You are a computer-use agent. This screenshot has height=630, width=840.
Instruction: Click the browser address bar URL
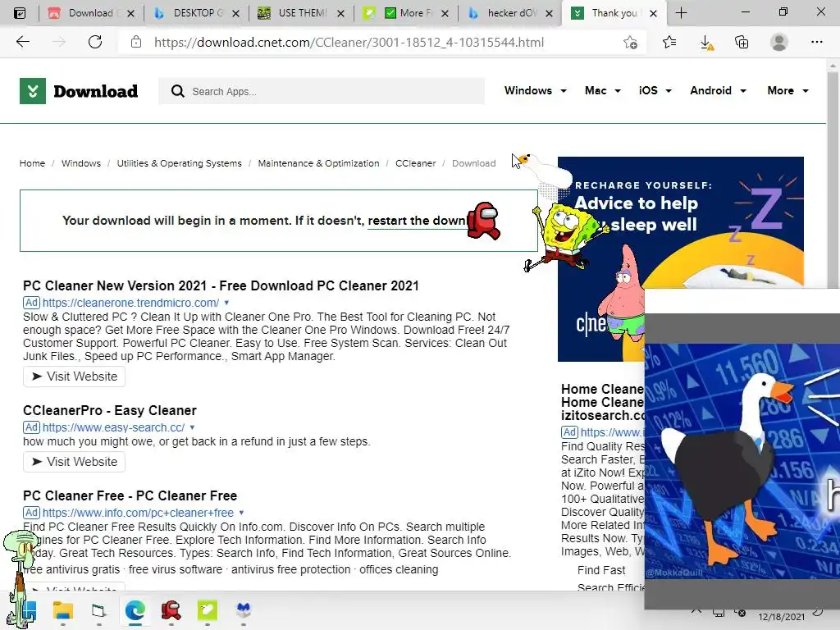tap(349, 43)
